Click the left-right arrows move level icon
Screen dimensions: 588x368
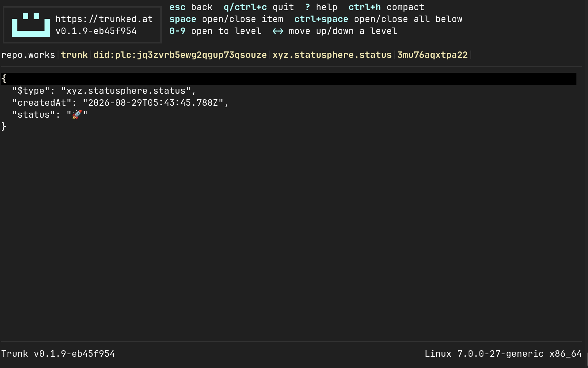point(278,31)
